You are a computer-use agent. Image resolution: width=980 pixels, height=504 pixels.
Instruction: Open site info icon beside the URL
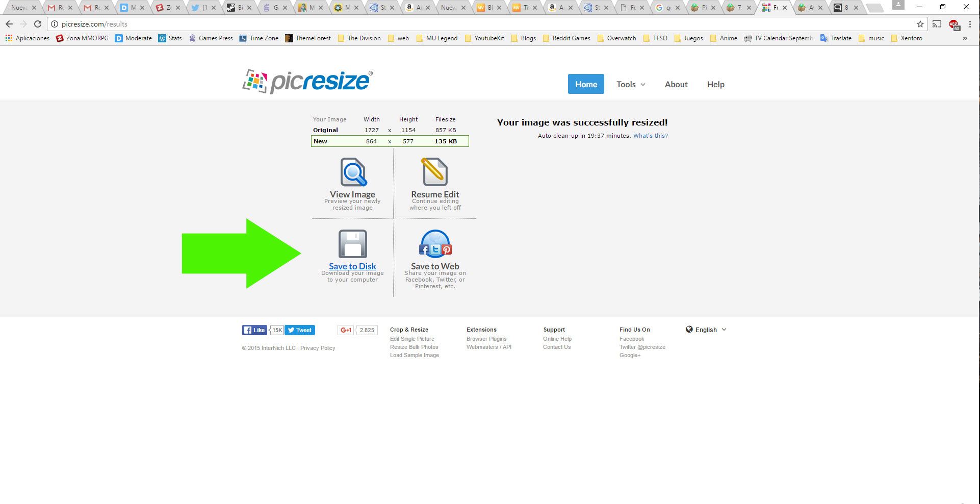pyautogui.click(x=55, y=24)
